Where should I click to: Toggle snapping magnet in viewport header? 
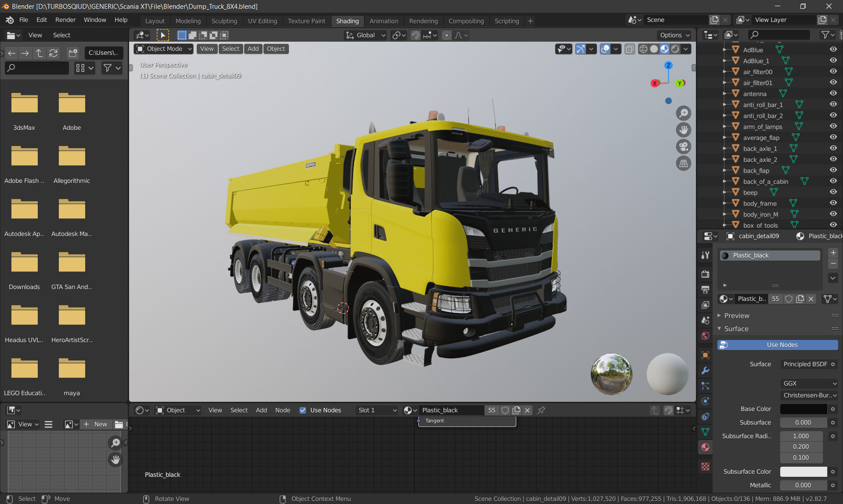coord(415,35)
